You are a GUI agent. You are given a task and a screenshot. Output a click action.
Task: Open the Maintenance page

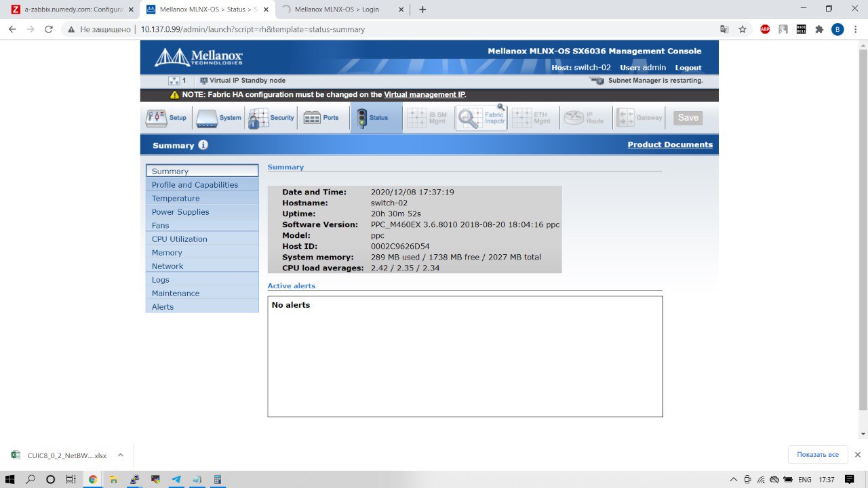tap(202, 293)
